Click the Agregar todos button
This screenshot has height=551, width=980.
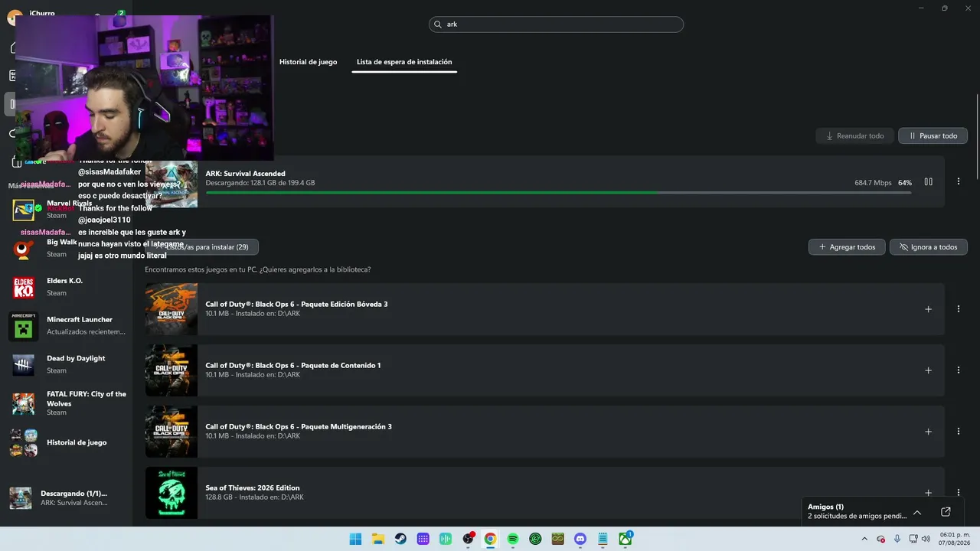(x=847, y=247)
